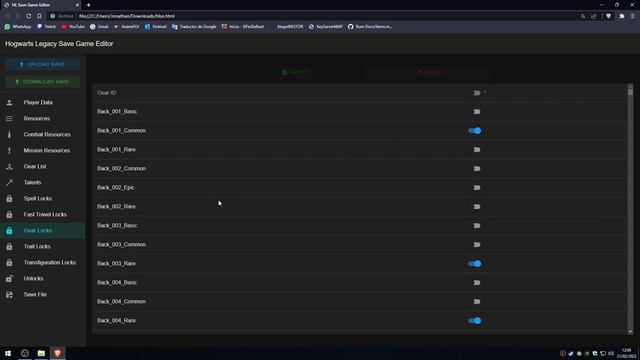This screenshot has height=360, width=640.
Task: Open a new browser tab
Action: coord(89,5)
